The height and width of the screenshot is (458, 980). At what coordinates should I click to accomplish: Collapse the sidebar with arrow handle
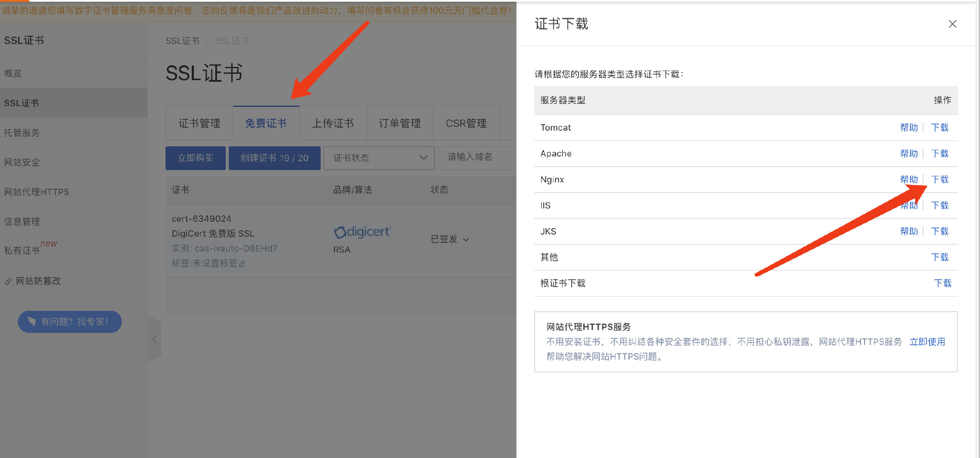(x=154, y=339)
